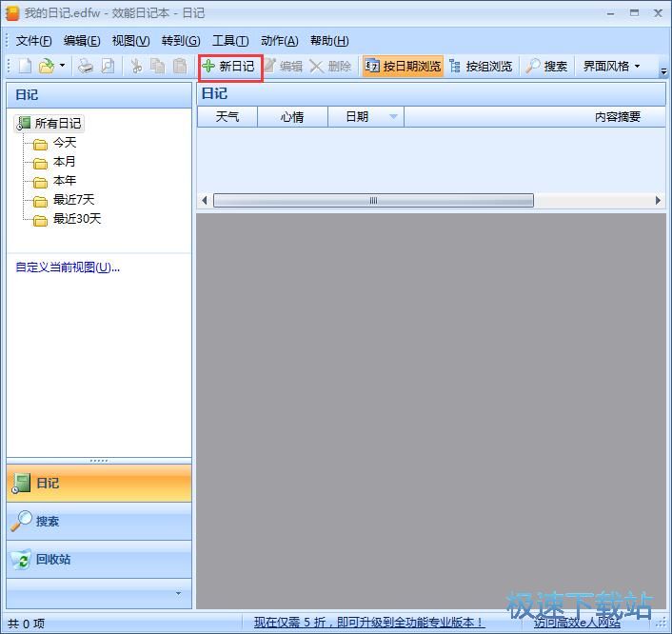The height and width of the screenshot is (634, 672).
Task: Sort by 天气 column header
Action: point(227,116)
